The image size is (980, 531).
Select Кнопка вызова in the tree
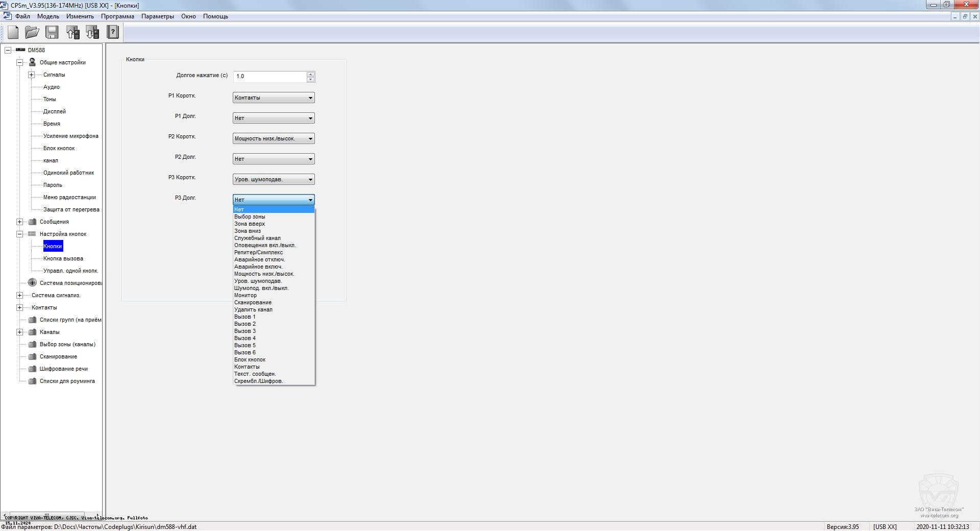coord(63,258)
